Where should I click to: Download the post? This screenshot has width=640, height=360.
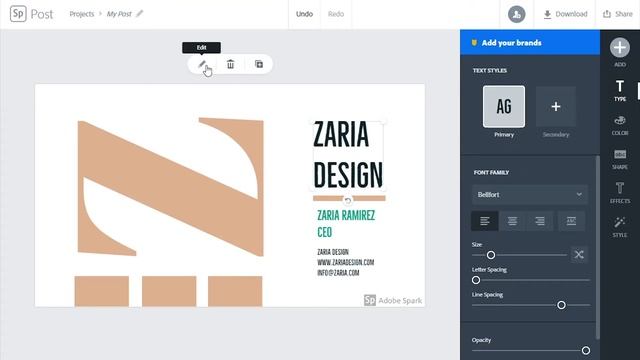point(566,14)
